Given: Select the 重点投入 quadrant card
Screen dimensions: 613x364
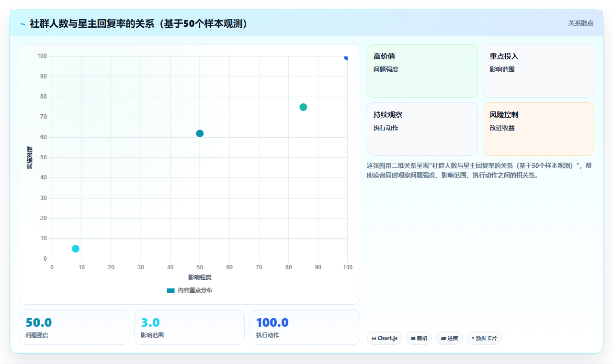Looking at the screenshot, I should coord(538,71).
